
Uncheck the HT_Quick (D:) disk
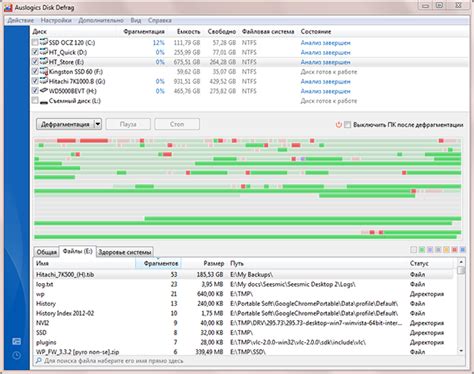coord(35,52)
